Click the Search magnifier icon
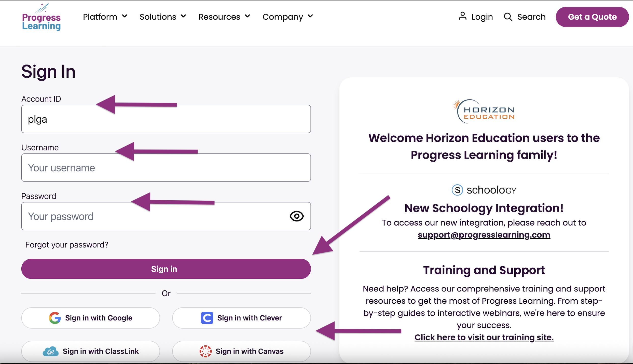The image size is (633, 364). pos(508,17)
